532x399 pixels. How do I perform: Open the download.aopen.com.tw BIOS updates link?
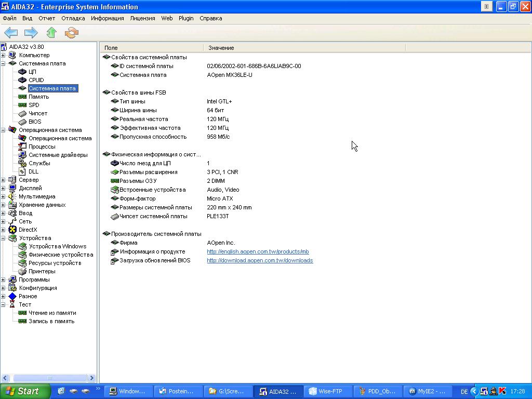pyautogui.click(x=260, y=260)
